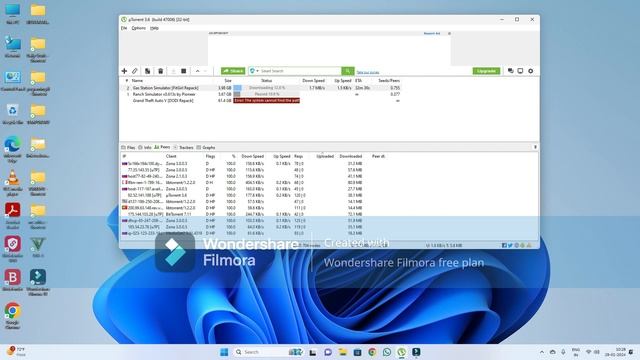Open Preferences with the gear icon
The width and height of the screenshot is (640, 360).
click(x=531, y=71)
